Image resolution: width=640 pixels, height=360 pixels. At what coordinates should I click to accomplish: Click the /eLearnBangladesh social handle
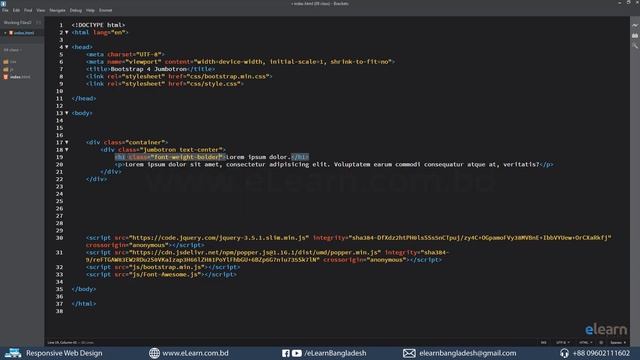click(x=336, y=353)
